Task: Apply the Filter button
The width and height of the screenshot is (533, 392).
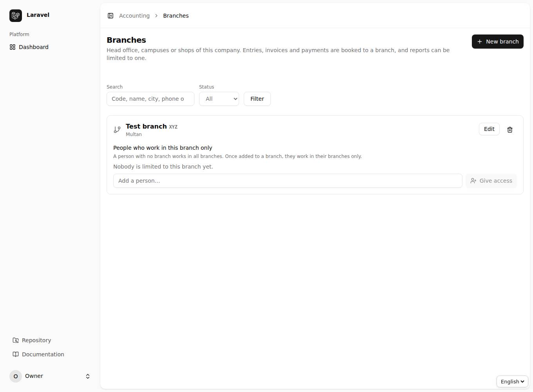Action: pos(257,99)
